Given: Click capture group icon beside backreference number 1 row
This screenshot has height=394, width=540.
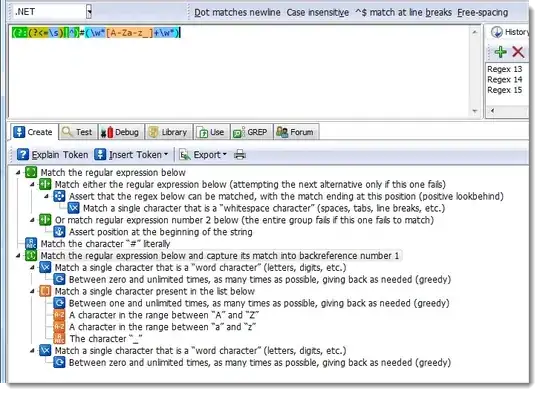Looking at the screenshot, I should click(31, 256).
